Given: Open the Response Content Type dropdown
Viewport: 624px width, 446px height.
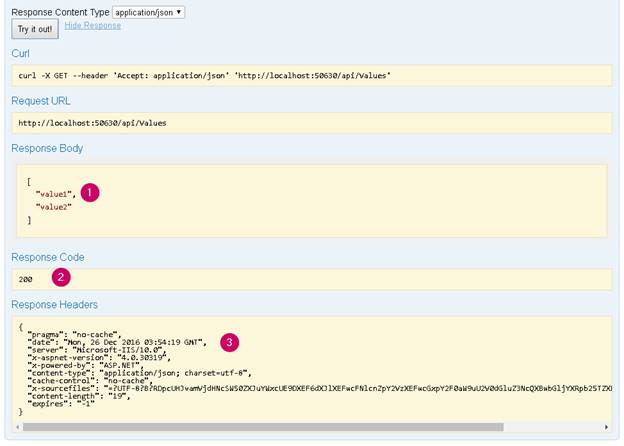Looking at the screenshot, I should (x=148, y=12).
